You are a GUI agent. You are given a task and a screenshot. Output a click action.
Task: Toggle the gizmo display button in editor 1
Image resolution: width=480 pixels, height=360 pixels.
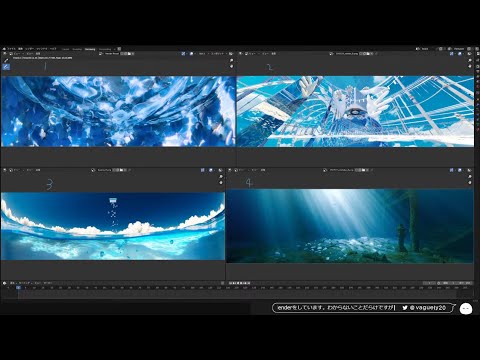(184, 53)
